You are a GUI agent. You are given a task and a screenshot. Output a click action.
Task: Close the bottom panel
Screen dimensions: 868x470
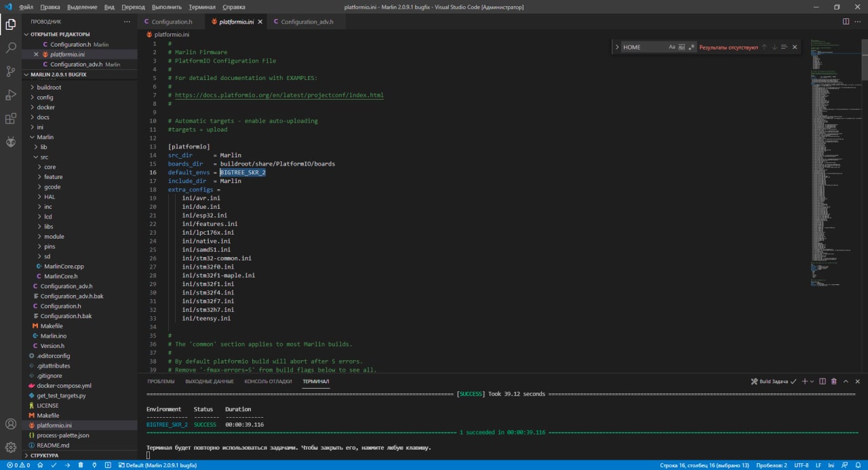tap(858, 382)
